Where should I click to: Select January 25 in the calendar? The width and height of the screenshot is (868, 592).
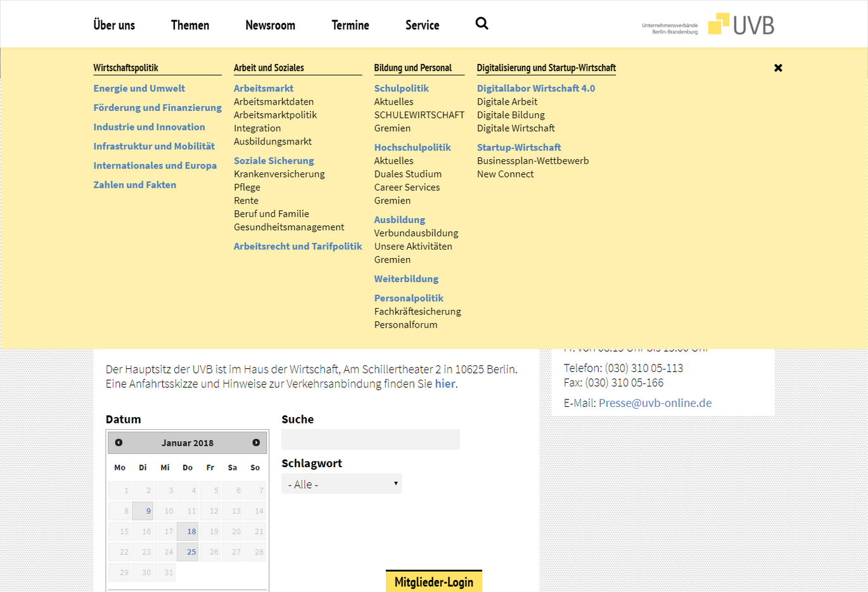(x=188, y=552)
